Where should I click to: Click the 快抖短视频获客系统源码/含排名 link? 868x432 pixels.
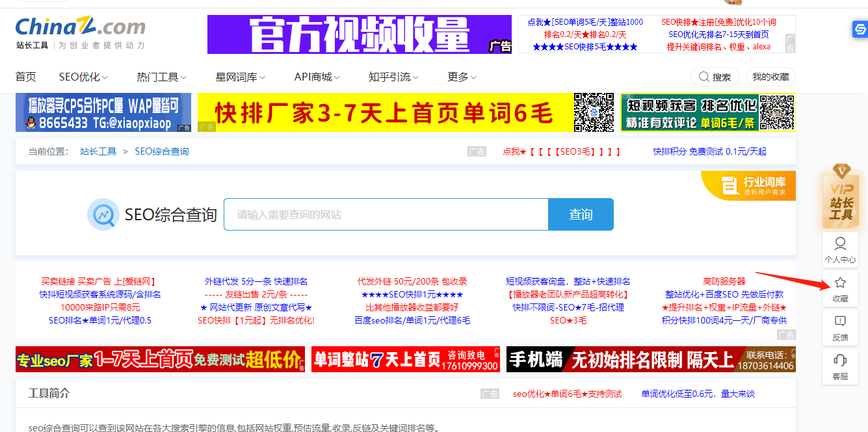click(x=99, y=294)
